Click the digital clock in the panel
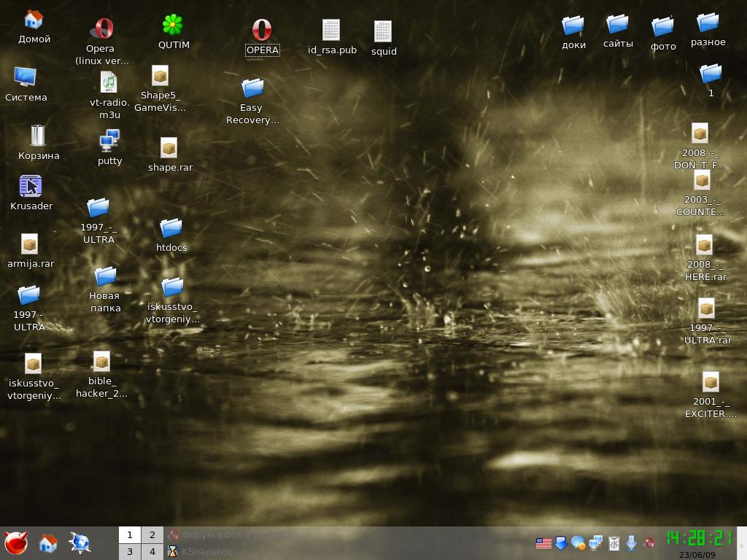This screenshot has height=560, width=747. pyautogui.click(x=700, y=538)
